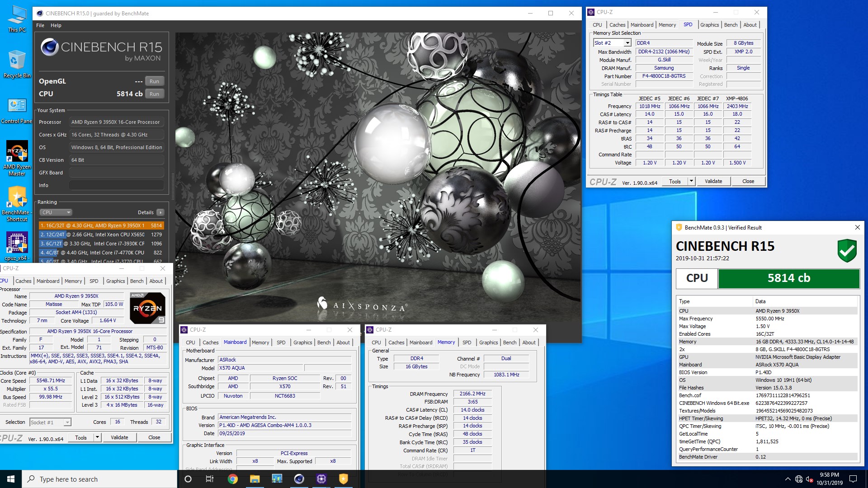The width and height of the screenshot is (868, 488).
Task: Switch to Memory tab in SPD CPU-Z window
Action: point(667,25)
